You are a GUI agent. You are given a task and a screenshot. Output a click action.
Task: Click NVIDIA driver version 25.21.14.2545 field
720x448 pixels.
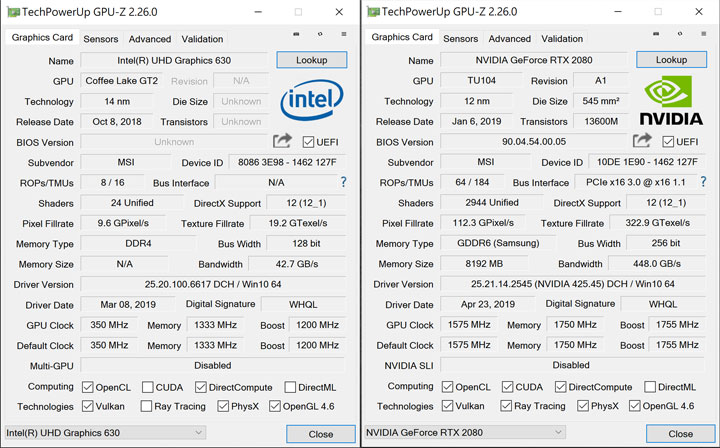[573, 284]
